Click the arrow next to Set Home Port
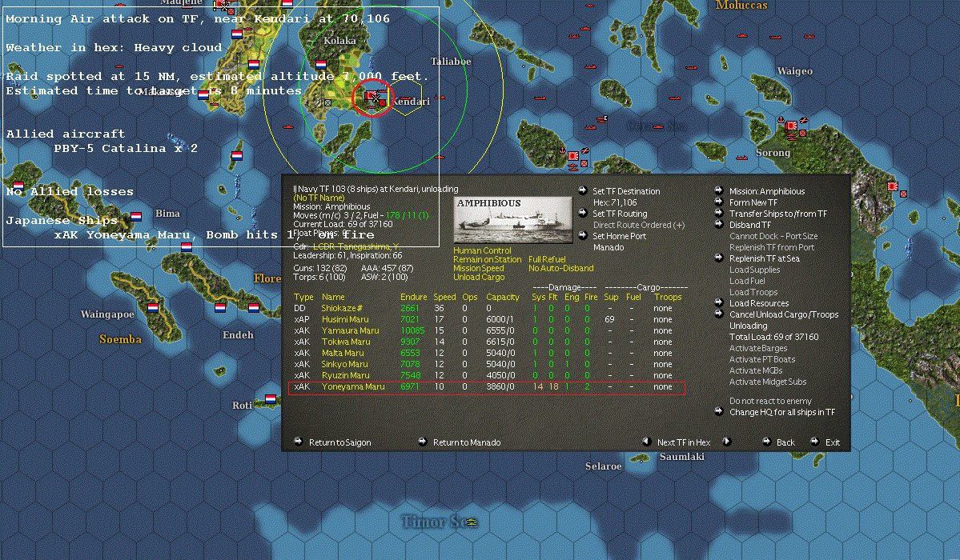 tap(582, 236)
